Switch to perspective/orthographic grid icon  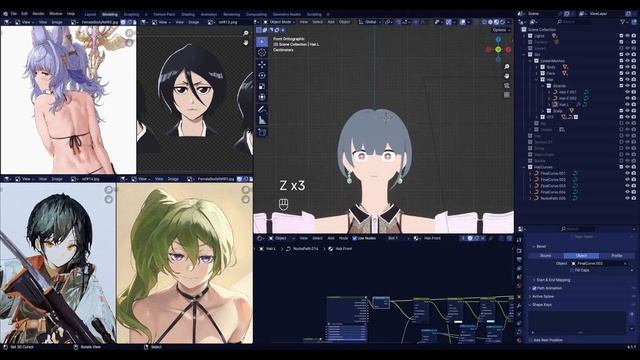(507, 95)
